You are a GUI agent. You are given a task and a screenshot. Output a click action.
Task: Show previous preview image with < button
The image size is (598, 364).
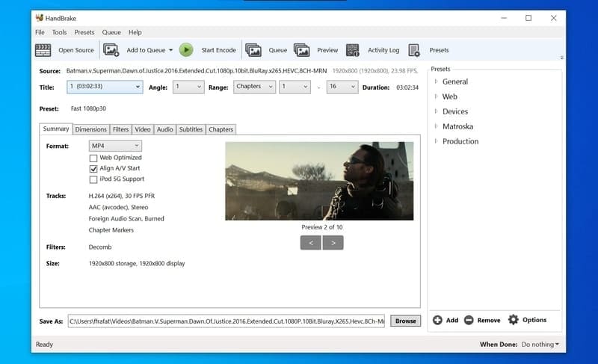[310, 243]
